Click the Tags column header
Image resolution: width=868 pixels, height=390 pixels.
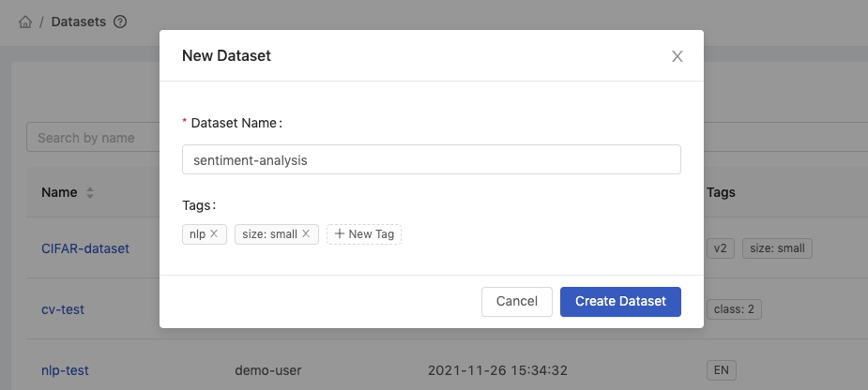click(721, 192)
